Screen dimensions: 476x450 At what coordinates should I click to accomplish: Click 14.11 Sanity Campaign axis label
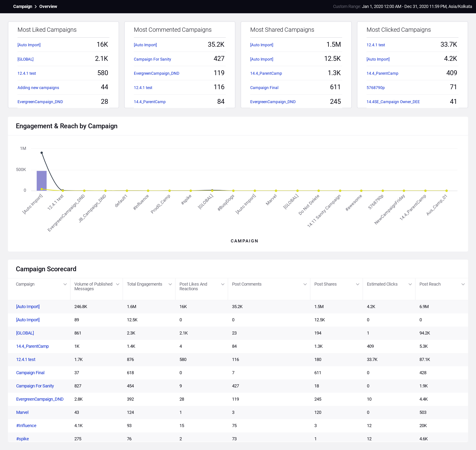click(324, 211)
